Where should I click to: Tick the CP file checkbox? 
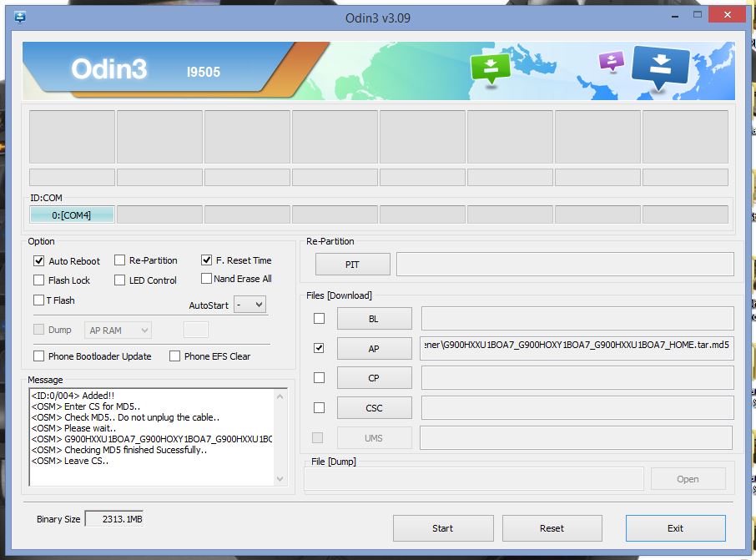320,378
